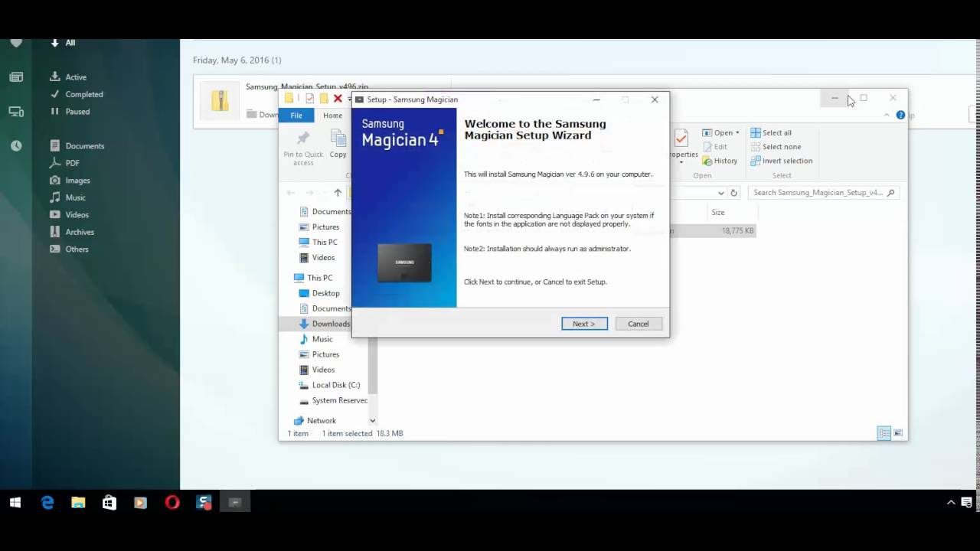The image size is (980, 551).
Task: Show hidden system tray icons
Action: point(952,503)
